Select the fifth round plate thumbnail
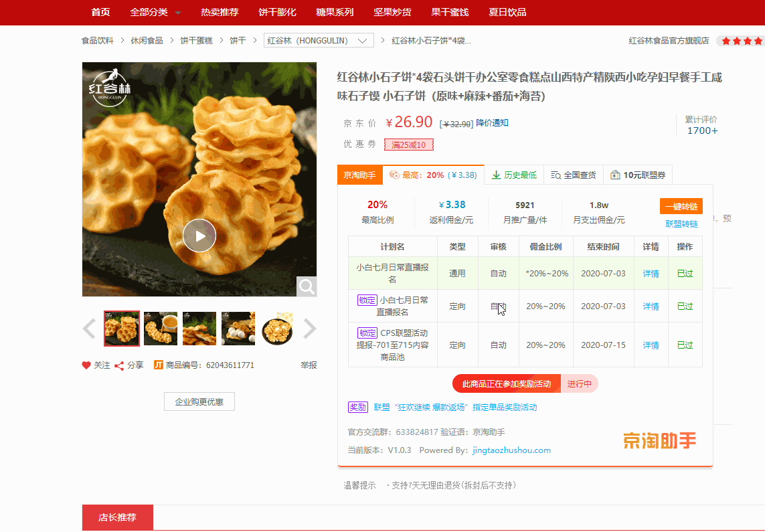Screen dimensions: 765x532 277,329
